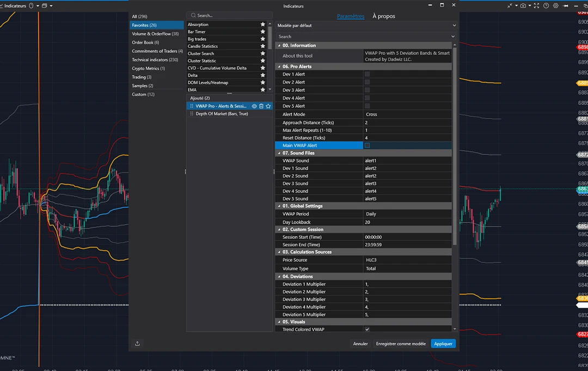588x371 pixels.
Task: Open the screenshot camera tool in top toolbar
Action: [x=523, y=5]
